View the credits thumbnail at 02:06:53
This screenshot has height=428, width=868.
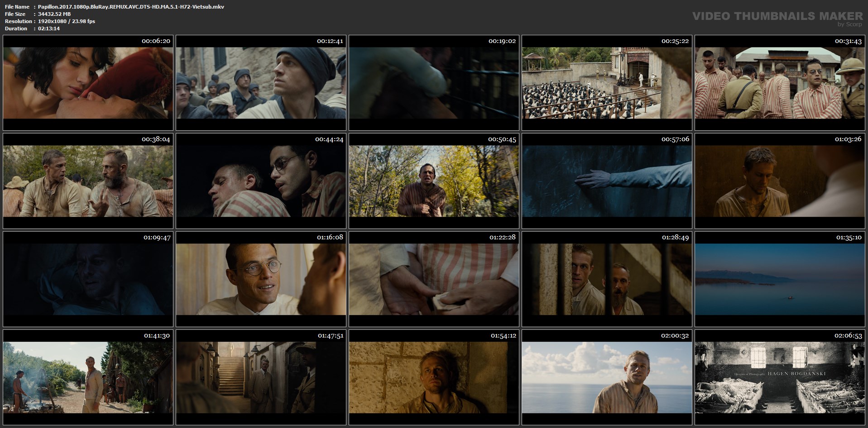click(780, 377)
